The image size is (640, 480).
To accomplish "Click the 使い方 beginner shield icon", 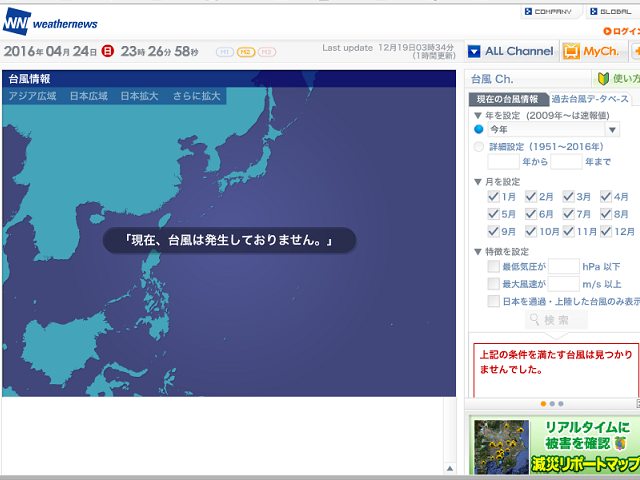I will tap(603, 78).
